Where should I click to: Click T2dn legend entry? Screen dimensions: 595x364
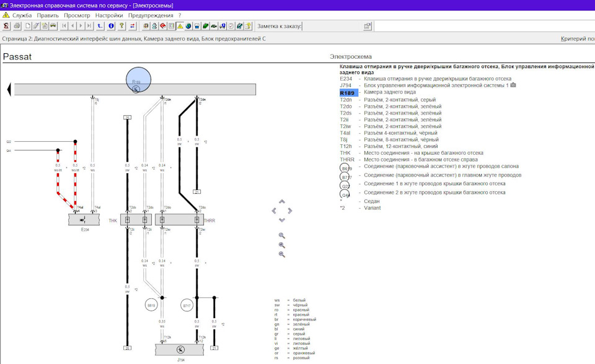[346, 100]
